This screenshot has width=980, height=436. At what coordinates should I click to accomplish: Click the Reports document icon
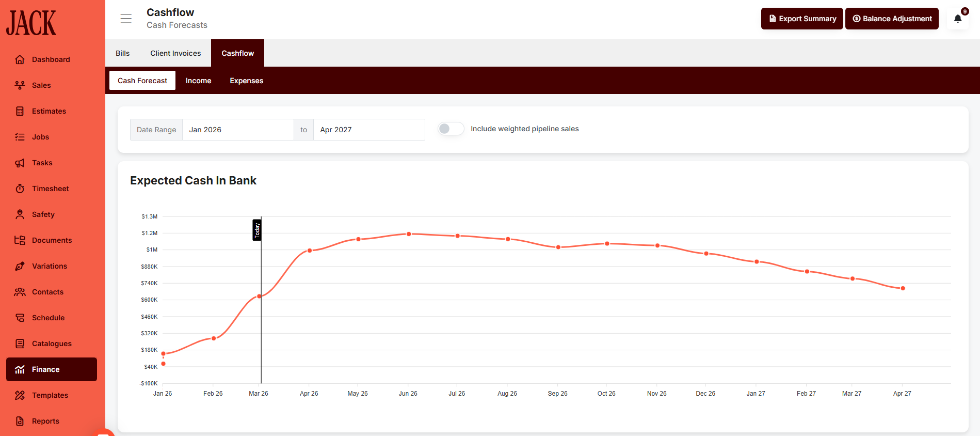click(20, 421)
